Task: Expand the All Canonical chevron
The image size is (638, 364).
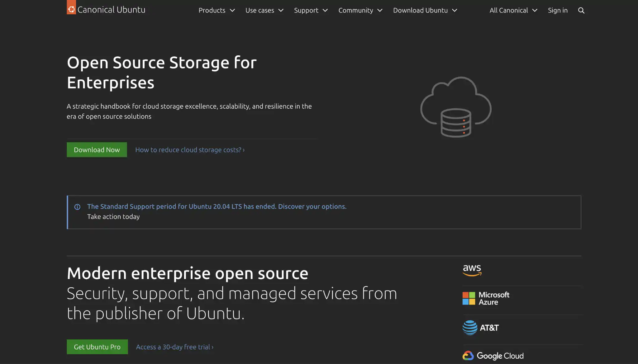Action: [535, 11]
